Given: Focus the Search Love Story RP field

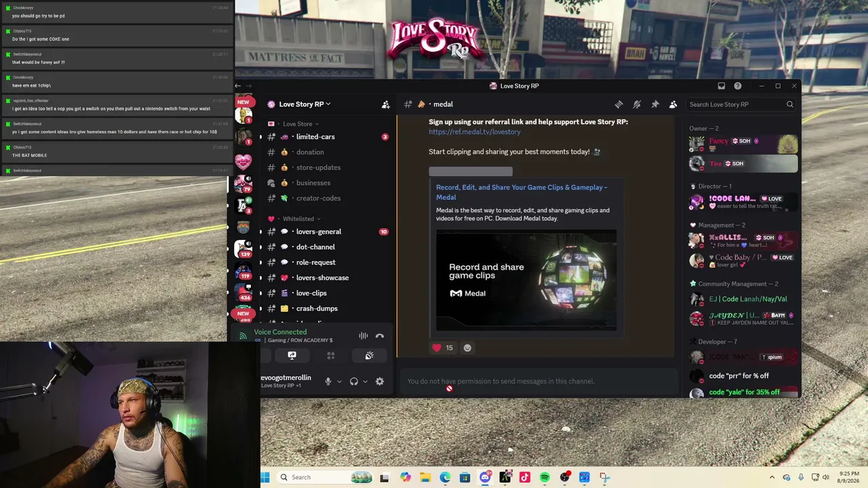Looking at the screenshot, I should point(741,104).
